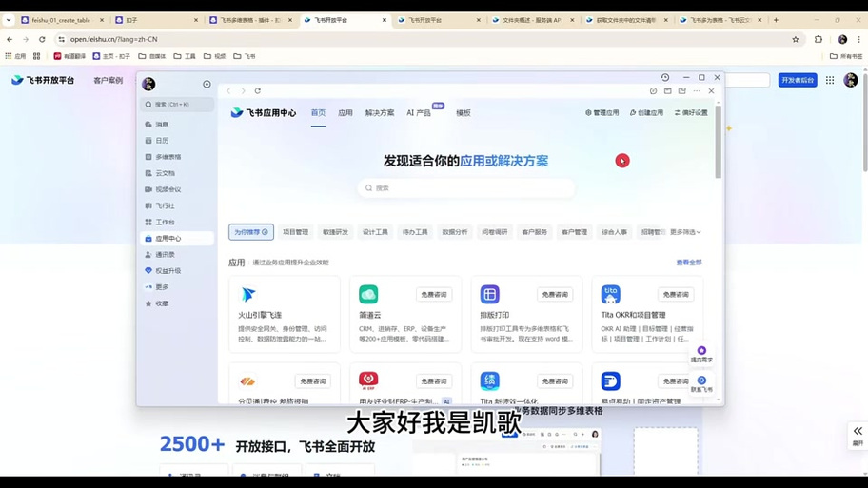Open 收藏 in Feishu sidebar

(177, 303)
